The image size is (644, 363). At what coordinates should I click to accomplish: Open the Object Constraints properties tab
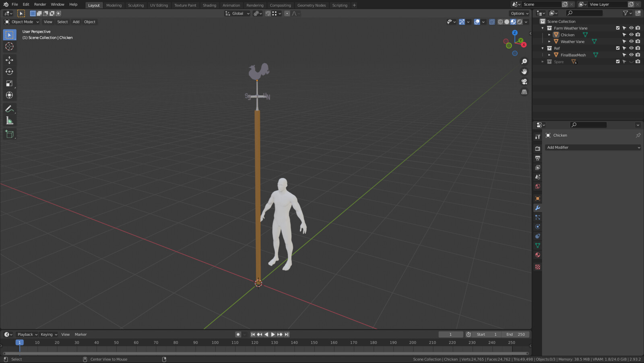point(537,236)
